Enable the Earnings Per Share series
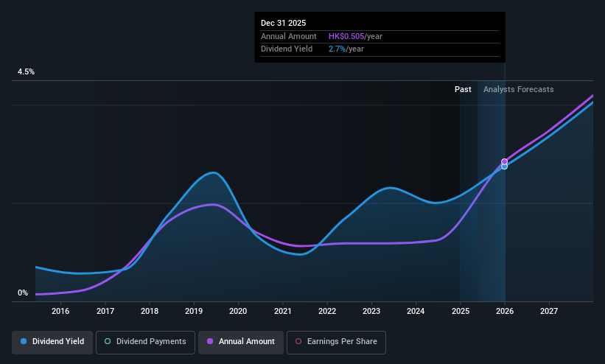Viewport: 605px width, 364px height. pos(336,342)
